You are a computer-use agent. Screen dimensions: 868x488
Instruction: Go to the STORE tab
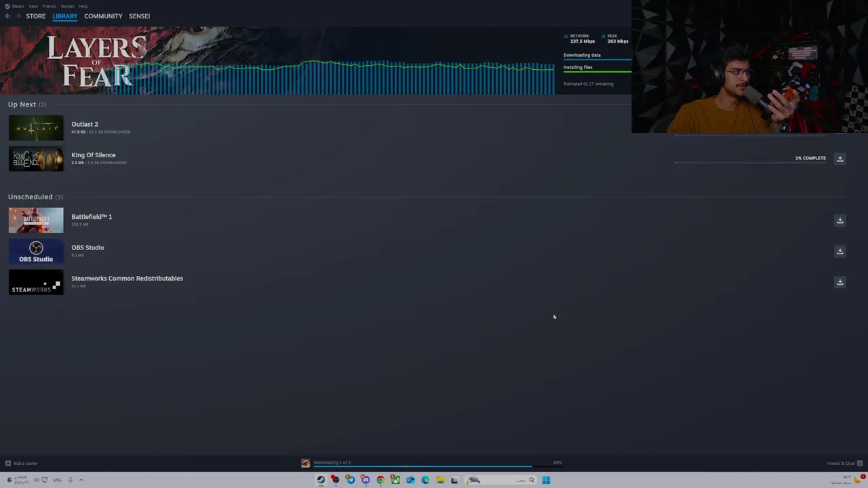tap(36, 16)
